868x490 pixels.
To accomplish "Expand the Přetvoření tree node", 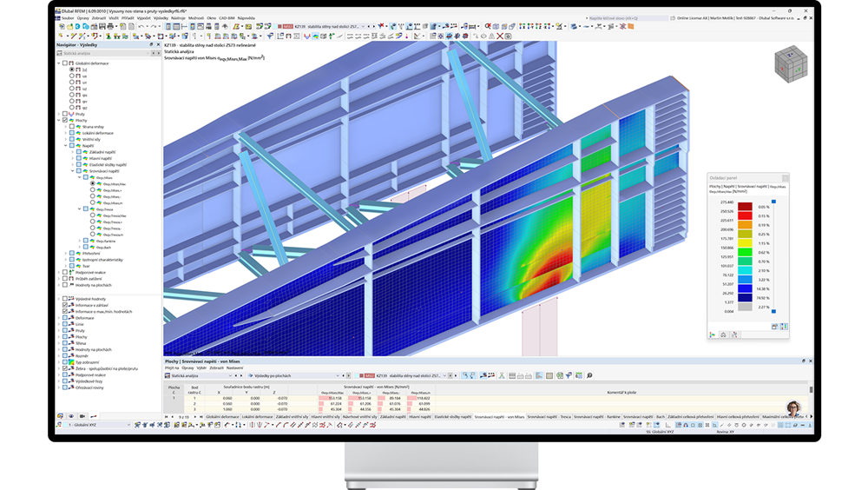I will coord(66,254).
